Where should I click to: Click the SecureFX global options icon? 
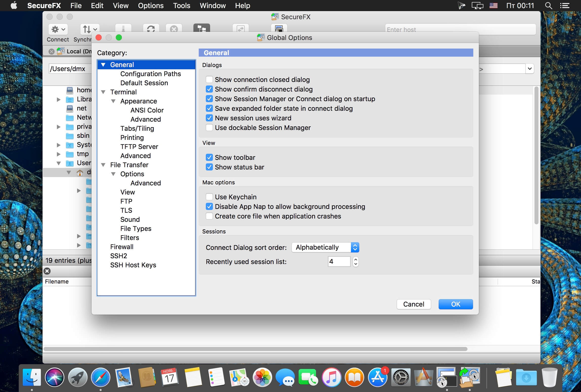pos(261,38)
